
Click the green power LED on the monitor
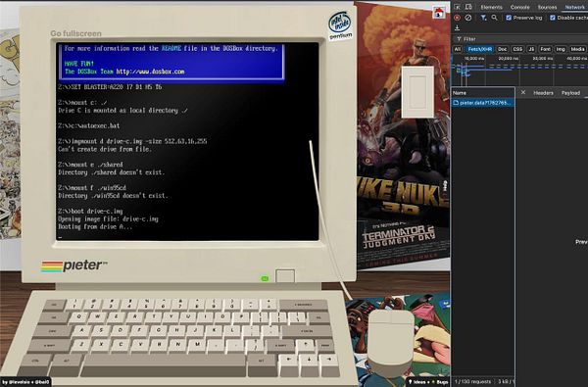coord(265,278)
